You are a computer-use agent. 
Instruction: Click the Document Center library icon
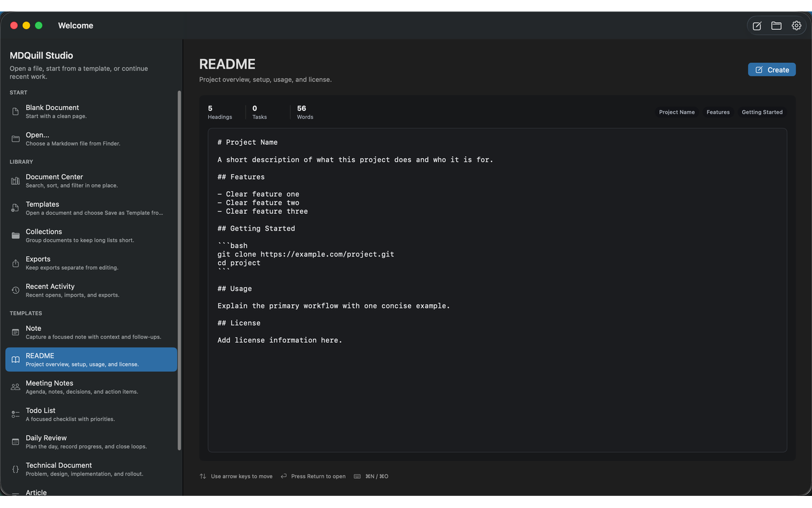(16, 181)
